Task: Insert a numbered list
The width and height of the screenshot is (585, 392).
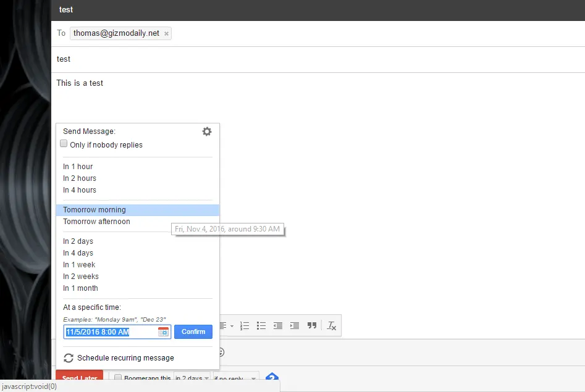Action: 245,325
